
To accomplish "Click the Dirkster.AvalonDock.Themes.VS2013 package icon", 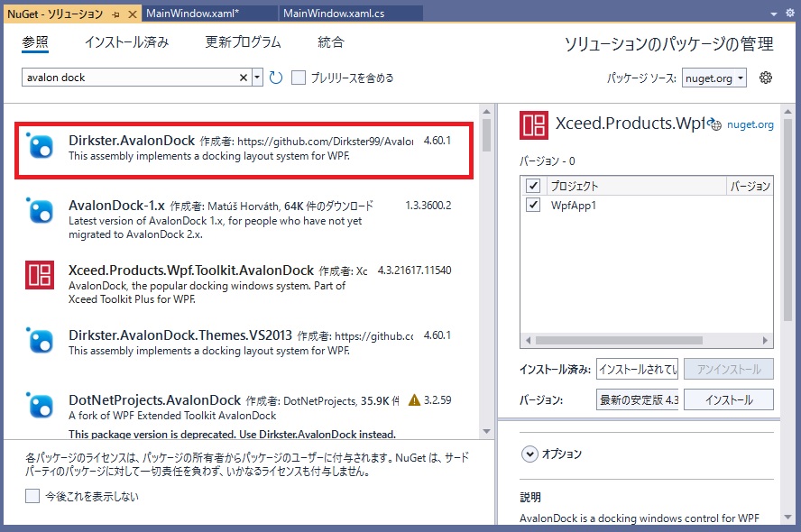I will pyautogui.click(x=40, y=341).
